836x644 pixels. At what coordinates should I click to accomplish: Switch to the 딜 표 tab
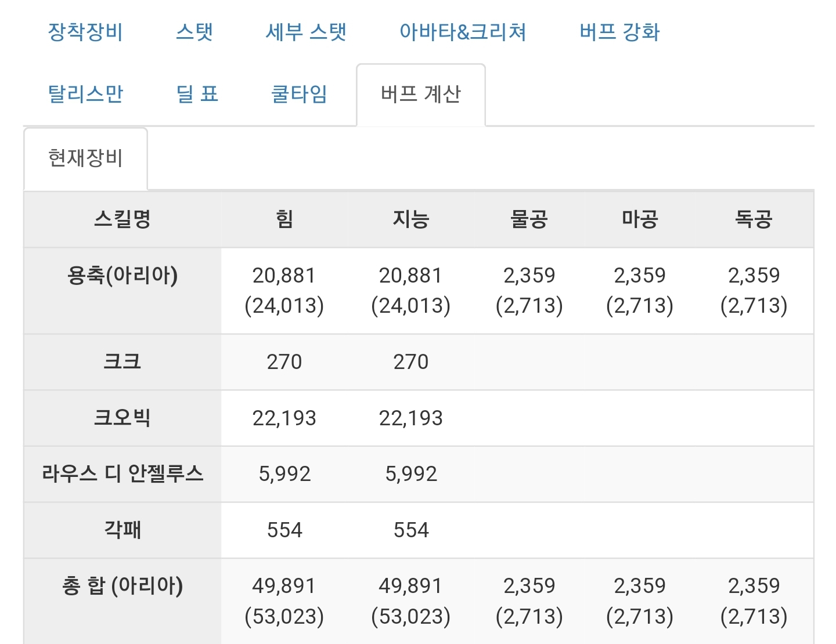pos(197,94)
